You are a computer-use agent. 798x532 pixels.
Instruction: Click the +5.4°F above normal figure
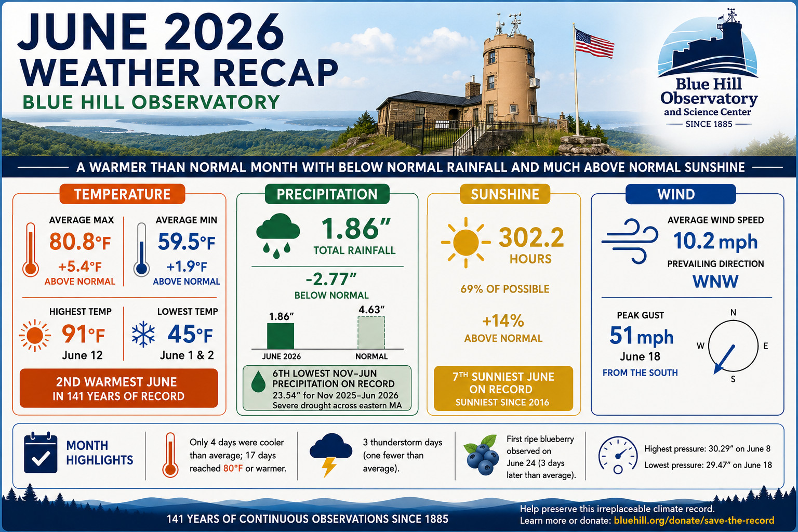pyautogui.click(x=79, y=267)
